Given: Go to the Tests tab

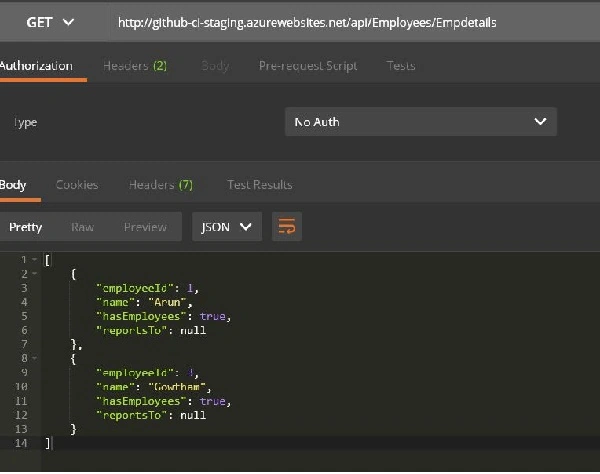Looking at the screenshot, I should pyautogui.click(x=401, y=66).
